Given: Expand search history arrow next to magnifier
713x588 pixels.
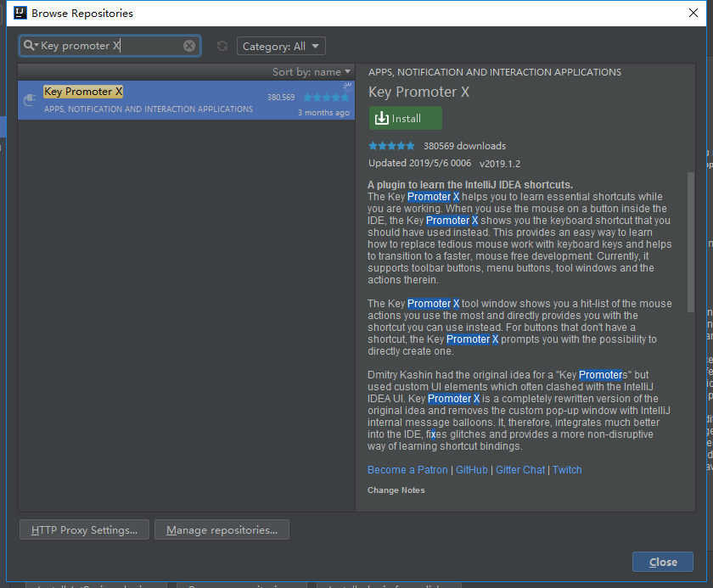Looking at the screenshot, I should (36, 46).
